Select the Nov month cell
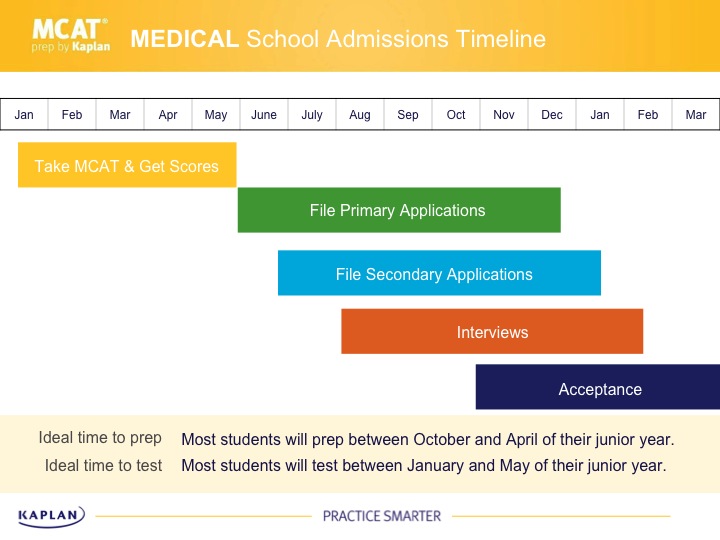The image size is (720, 540). tap(504, 115)
